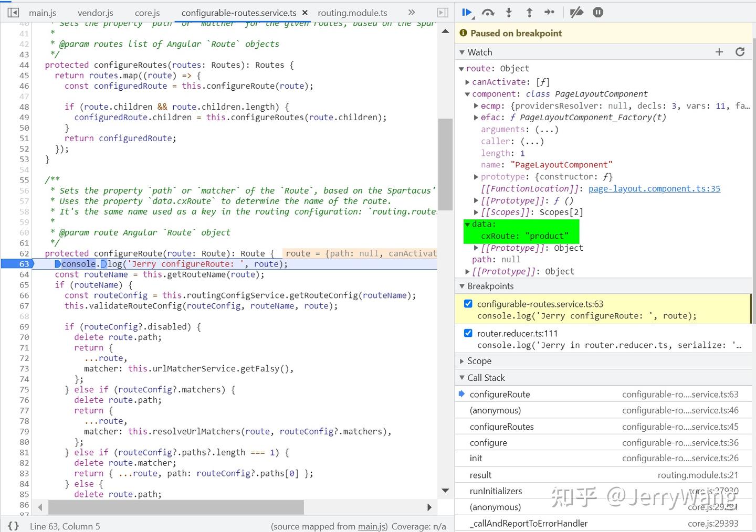Click the Step button in debugger toolbar

[x=550, y=12]
